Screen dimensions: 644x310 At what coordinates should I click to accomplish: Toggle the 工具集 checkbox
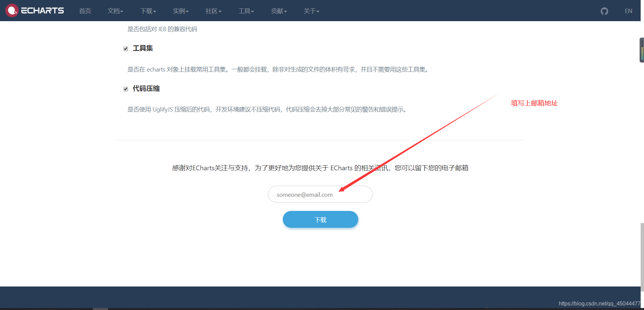(126, 49)
